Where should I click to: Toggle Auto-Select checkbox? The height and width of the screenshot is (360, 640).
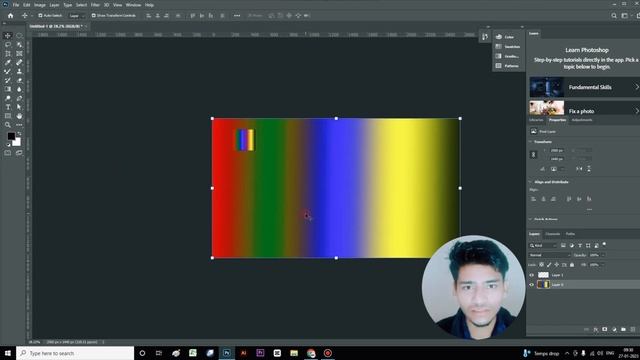(x=40, y=16)
